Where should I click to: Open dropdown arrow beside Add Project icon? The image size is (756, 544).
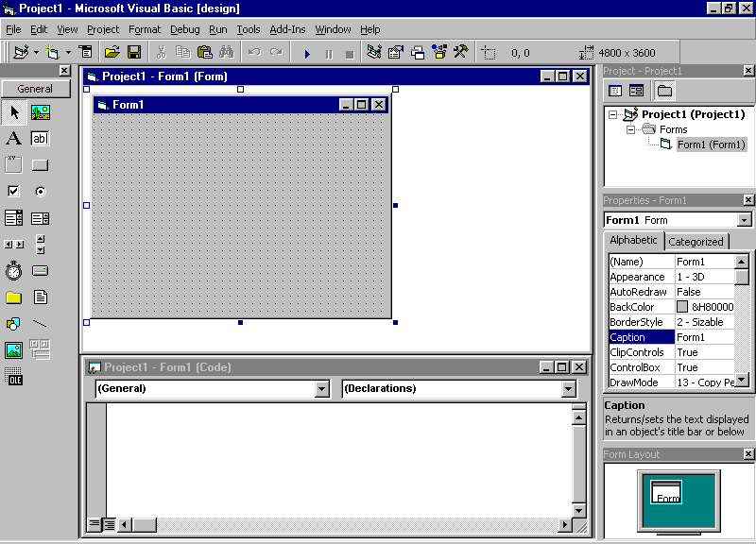coord(36,52)
